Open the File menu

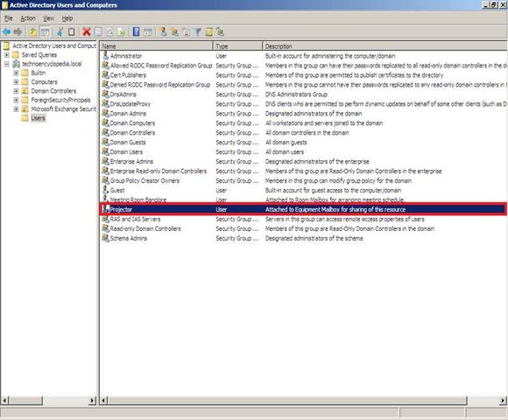tap(9, 18)
